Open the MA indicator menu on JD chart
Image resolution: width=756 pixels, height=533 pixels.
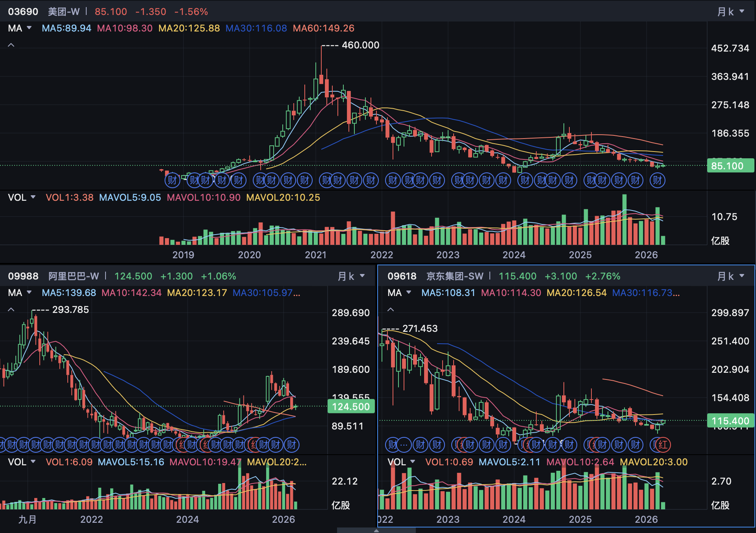point(399,293)
